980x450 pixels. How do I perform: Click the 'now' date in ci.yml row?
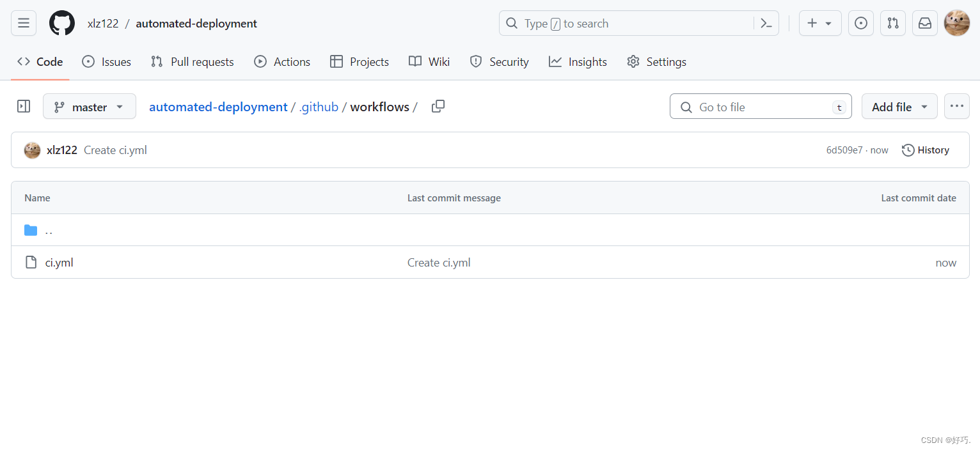coord(946,263)
